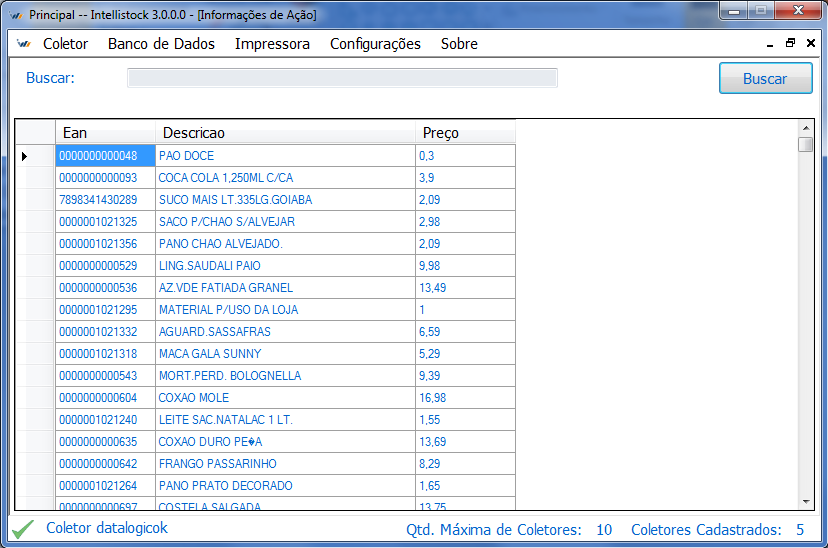Select FRANGO PASSARINHO cell
Screen dimensions: 828x548
click(286, 464)
